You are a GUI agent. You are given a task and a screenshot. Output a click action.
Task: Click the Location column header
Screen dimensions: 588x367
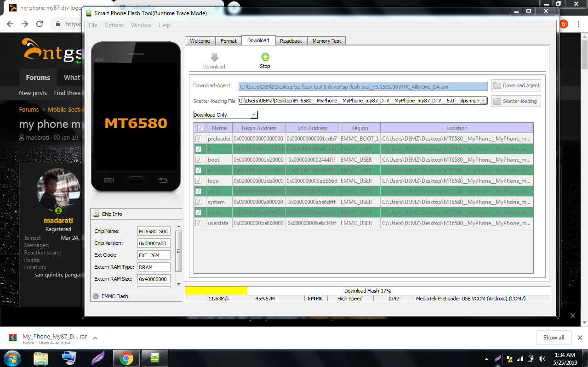coord(457,128)
